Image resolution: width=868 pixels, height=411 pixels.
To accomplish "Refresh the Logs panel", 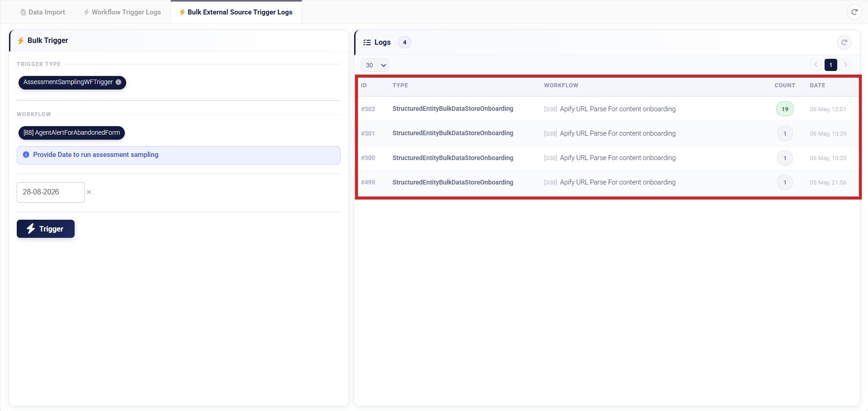I will point(844,43).
